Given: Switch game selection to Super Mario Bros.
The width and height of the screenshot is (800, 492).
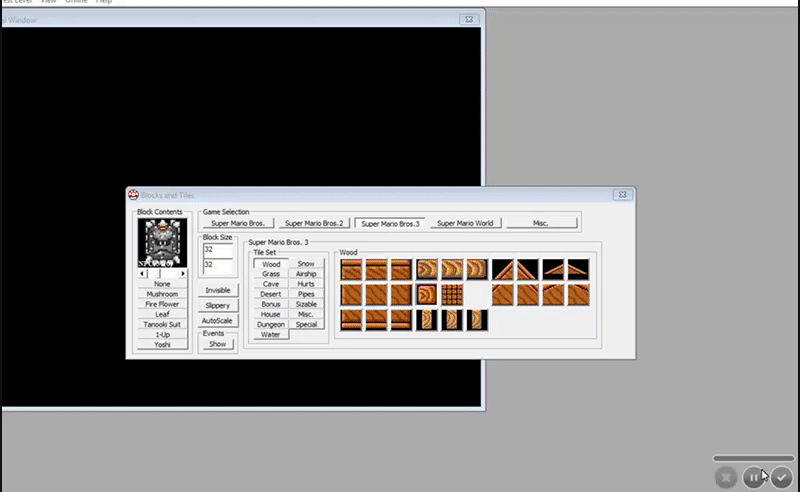Looking at the screenshot, I should pyautogui.click(x=238, y=223).
